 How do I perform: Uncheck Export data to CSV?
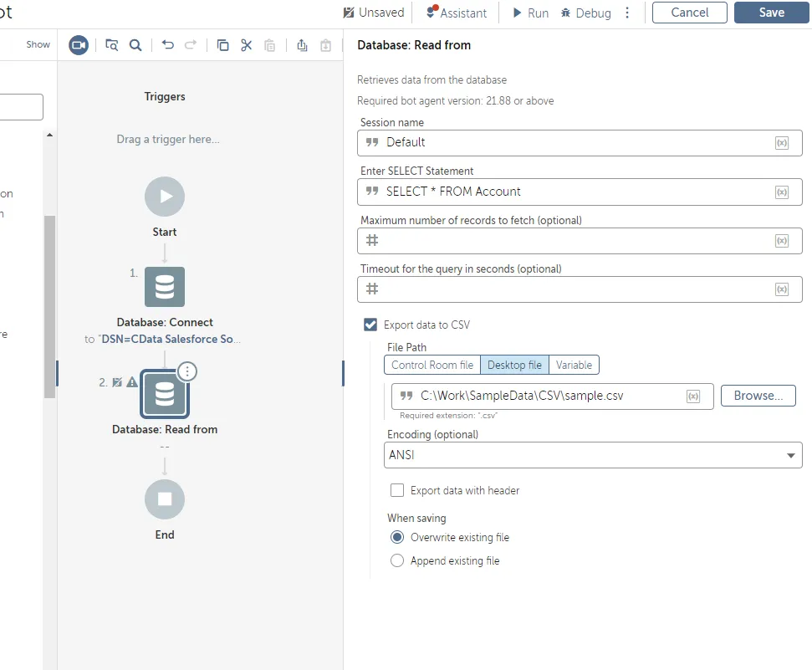click(370, 325)
